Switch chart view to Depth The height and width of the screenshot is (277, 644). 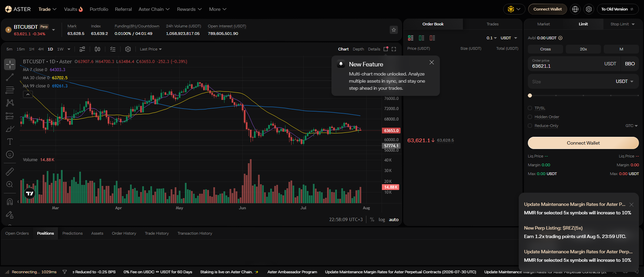(358, 49)
